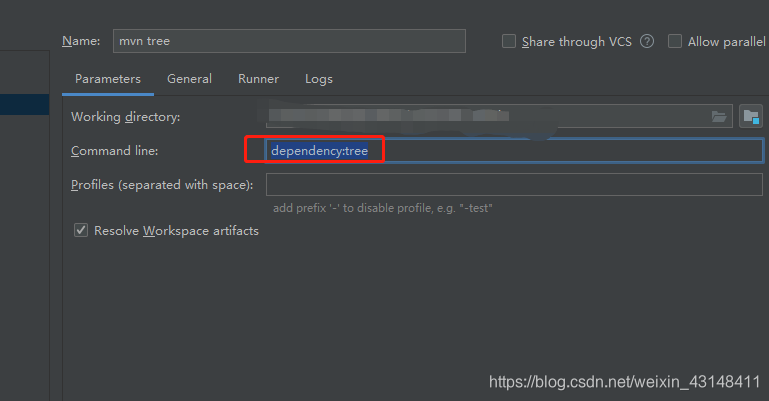Open the help icon beside Share through VCS

[647, 41]
